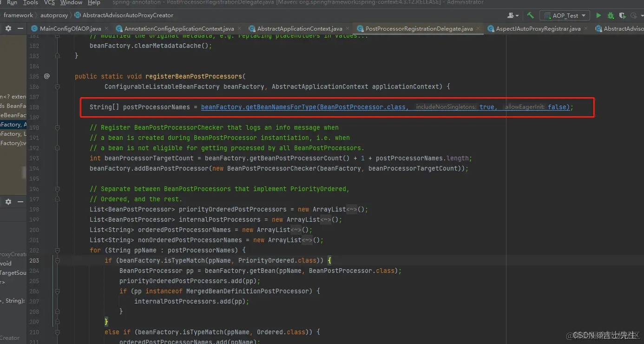Open the Help menu

pyautogui.click(x=94, y=2)
